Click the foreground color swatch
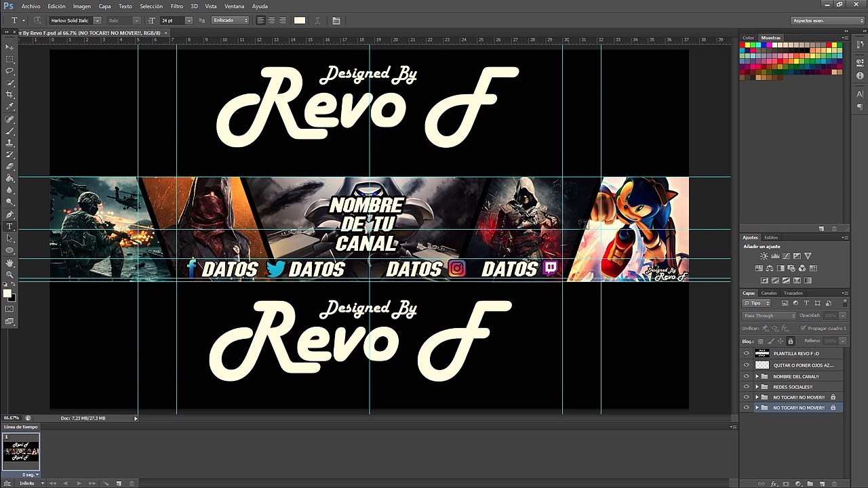Viewport: 868px width, 488px height. (7, 293)
